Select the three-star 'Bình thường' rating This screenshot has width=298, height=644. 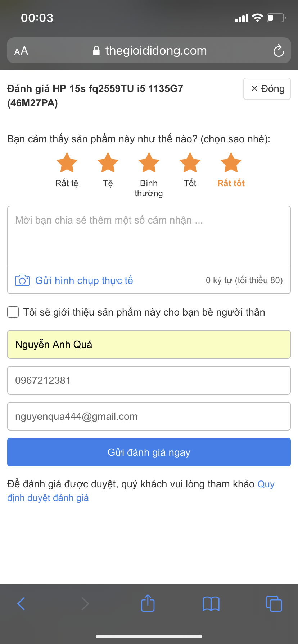(x=149, y=163)
